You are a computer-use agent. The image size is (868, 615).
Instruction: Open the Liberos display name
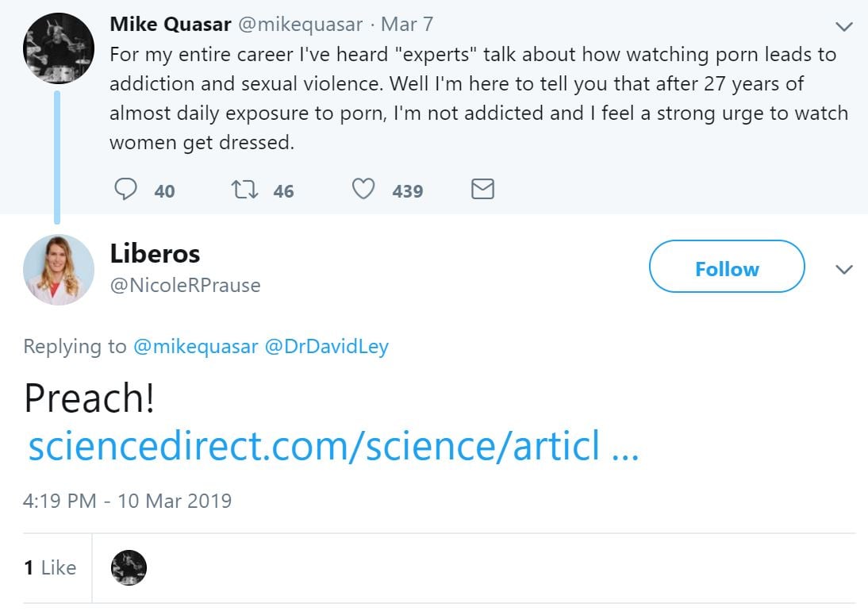155,254
